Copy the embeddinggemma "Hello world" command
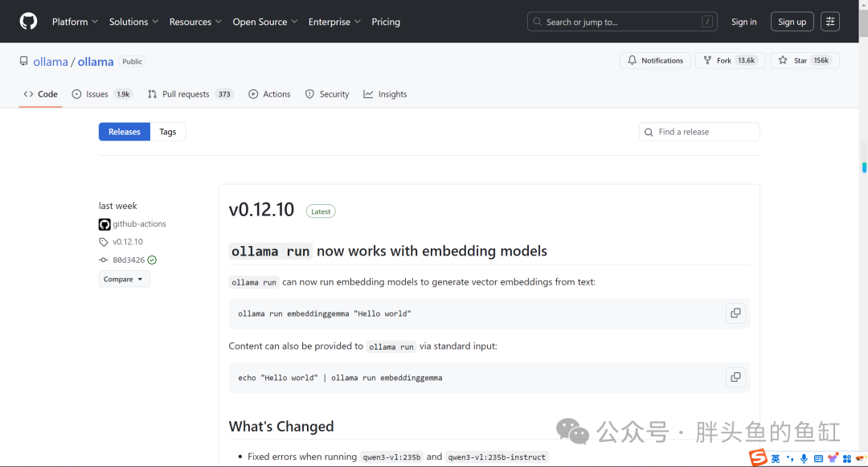The height and width of the screenshot is (467, 868). [735, 313]
